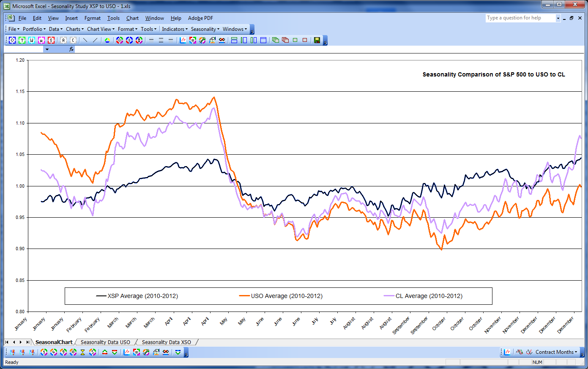
Task: Click the green floppy disk save icon
Action: (317, 40)
